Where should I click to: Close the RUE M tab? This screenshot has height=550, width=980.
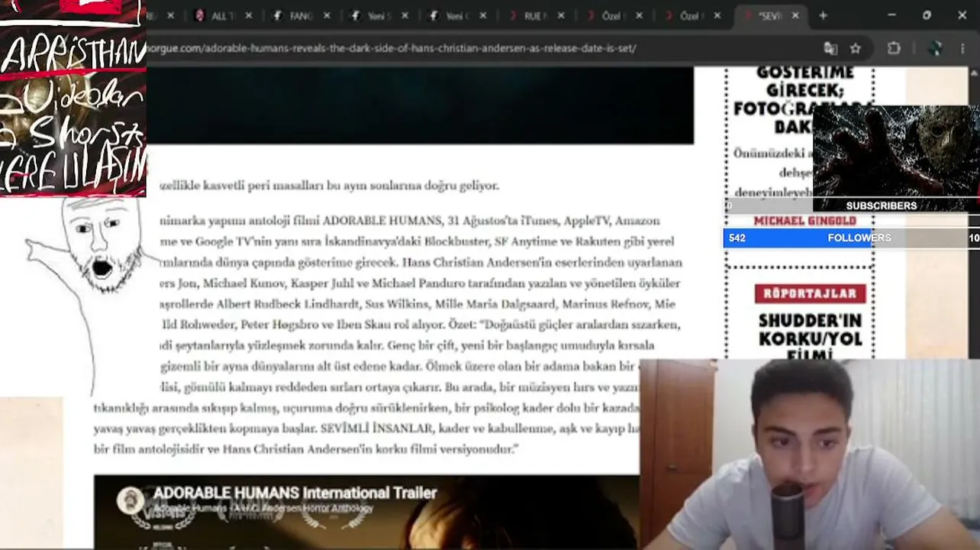[x=561, y=15]
